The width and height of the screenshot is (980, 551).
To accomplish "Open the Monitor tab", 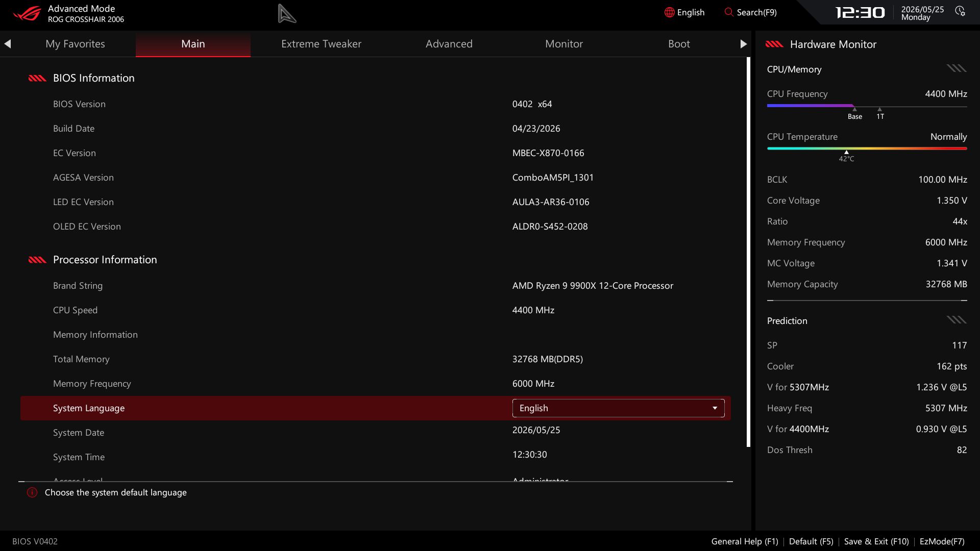I will pos(564,44).
